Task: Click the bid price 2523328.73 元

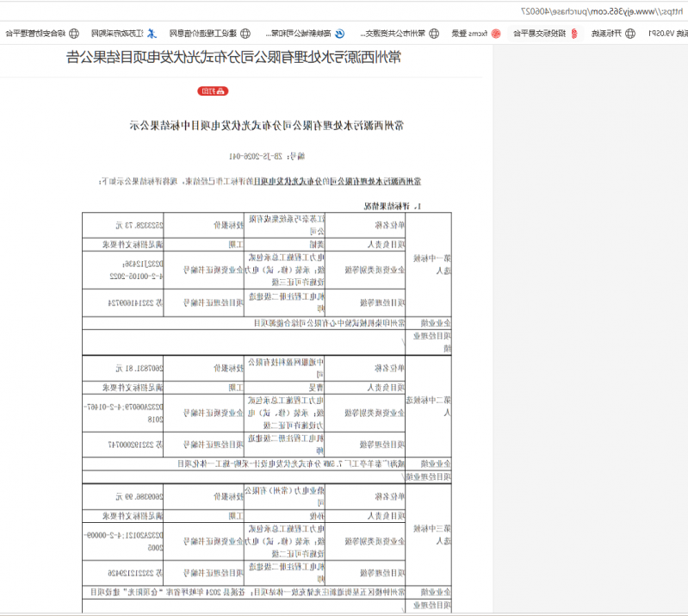Action: (139, 225)
